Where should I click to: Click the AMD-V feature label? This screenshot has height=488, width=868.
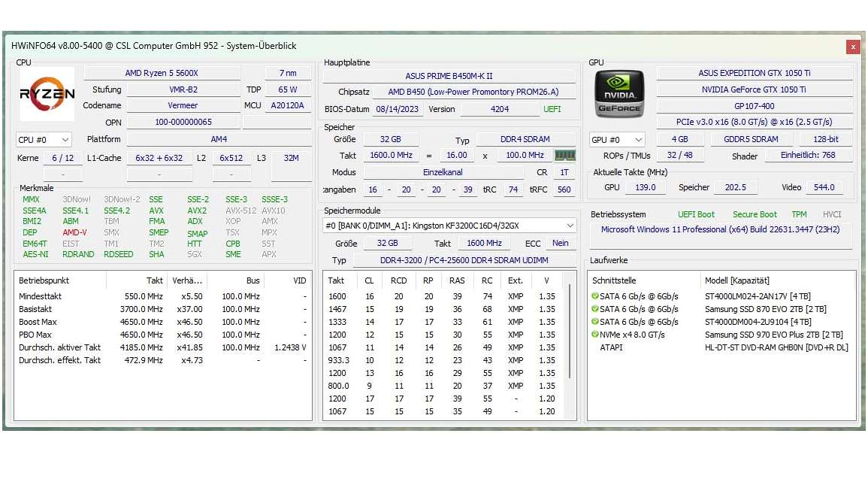point(74,232)
